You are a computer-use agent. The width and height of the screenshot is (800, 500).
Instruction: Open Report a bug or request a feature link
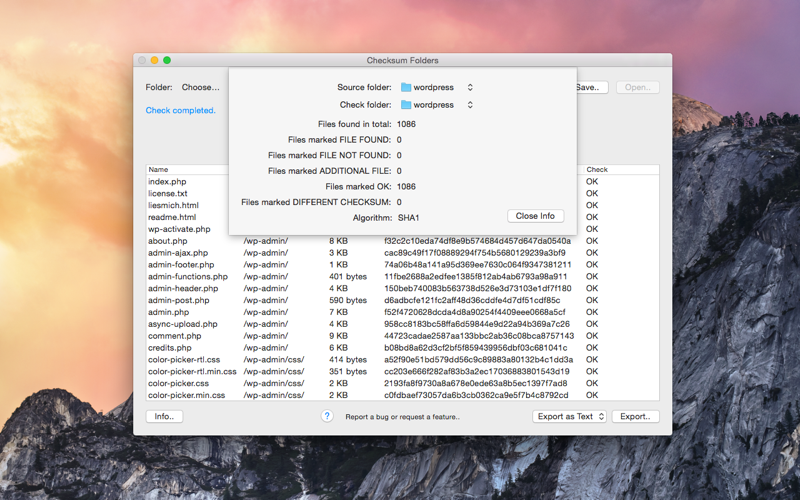403,417
